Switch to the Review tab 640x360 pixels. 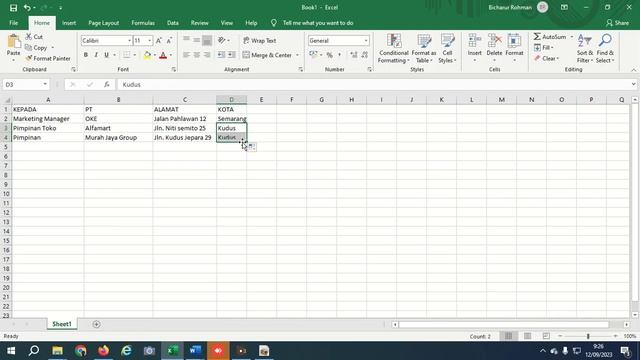(x=200, y=23)
